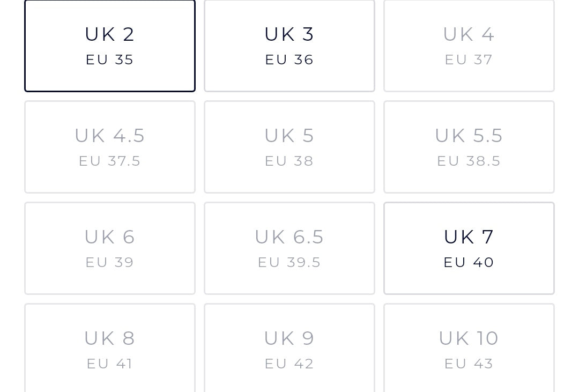This screenshot has width=579, height=392.
Task: Pick the EU 39.5 size option
Action: pyautogui.click(x=289, y=249)
